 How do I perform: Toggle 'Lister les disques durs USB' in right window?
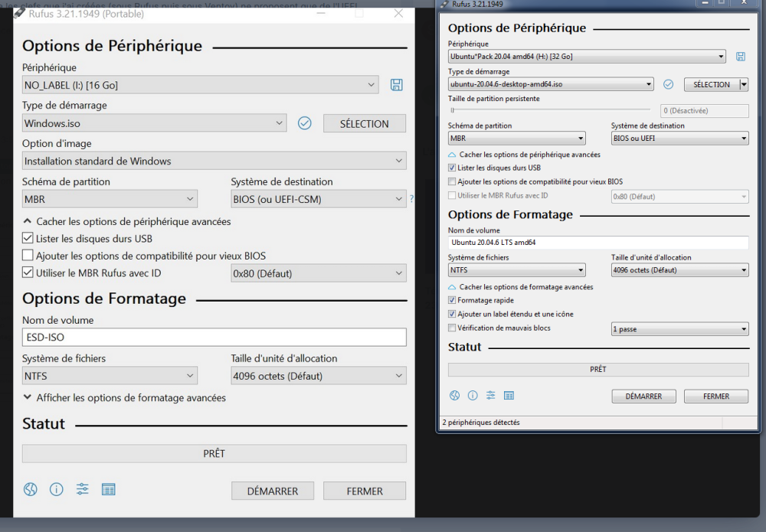point(452,168)
